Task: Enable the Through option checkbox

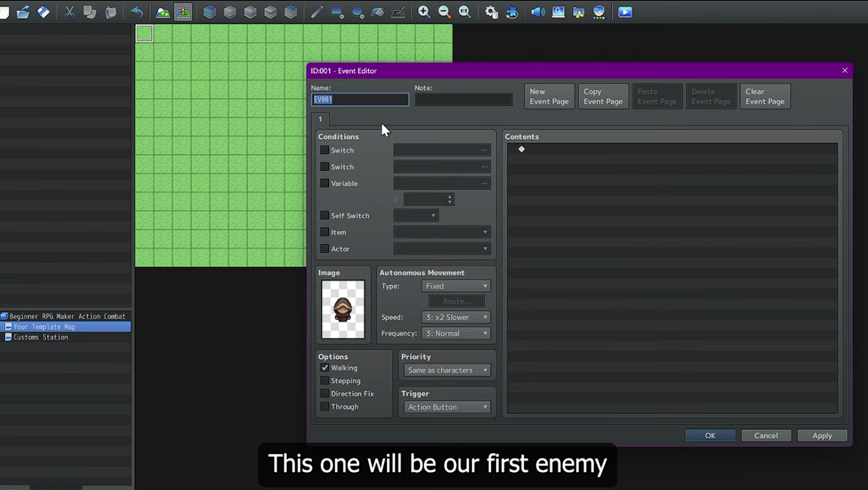Action: pyautogui.click(x=324, y=407)
